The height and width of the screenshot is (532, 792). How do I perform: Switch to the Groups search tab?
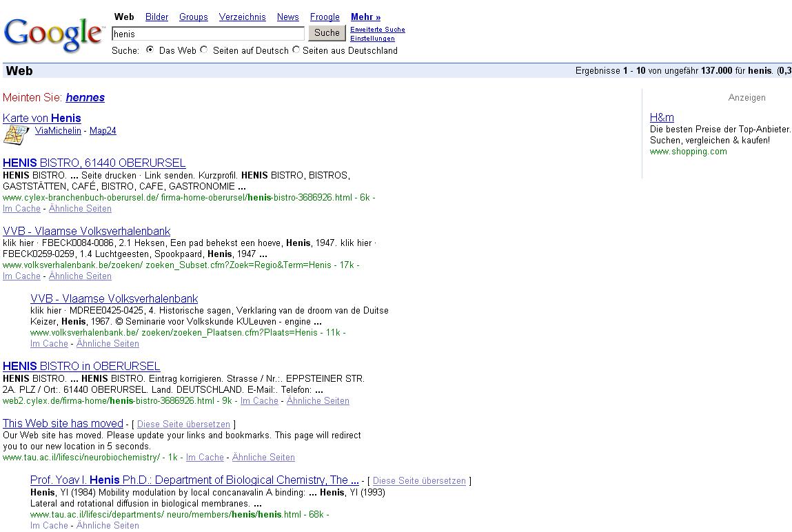(x=194, y=17)
